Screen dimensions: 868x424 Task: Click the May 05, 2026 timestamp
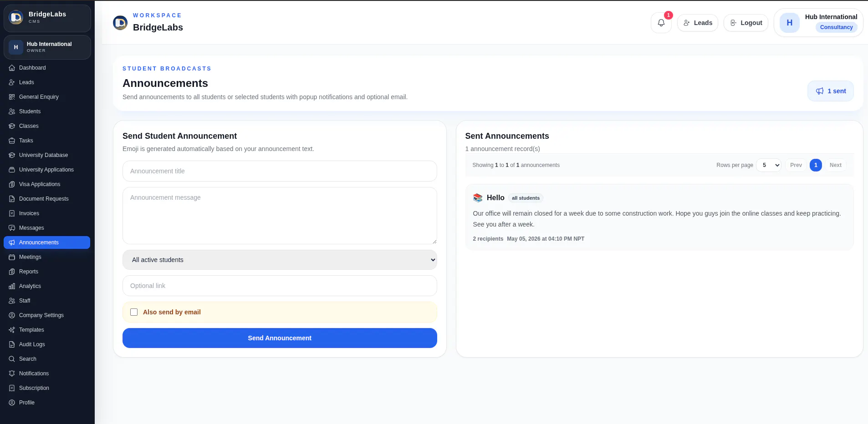(x=546, y=239)
